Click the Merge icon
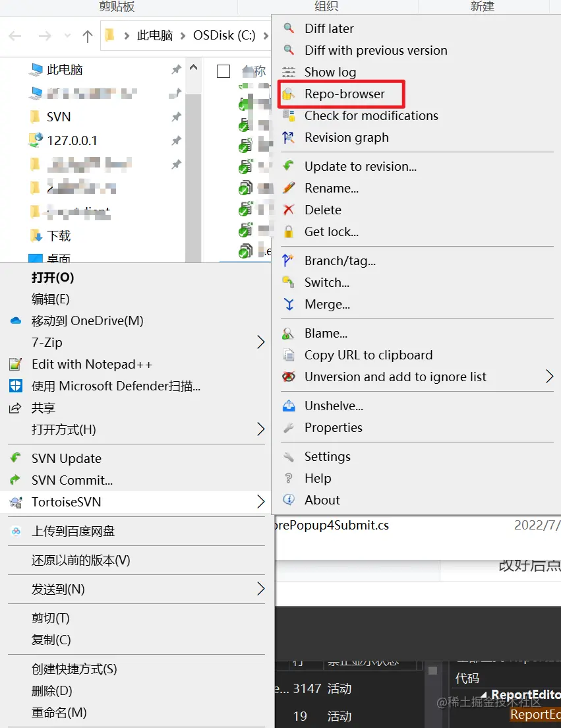 tap(289, 303)
